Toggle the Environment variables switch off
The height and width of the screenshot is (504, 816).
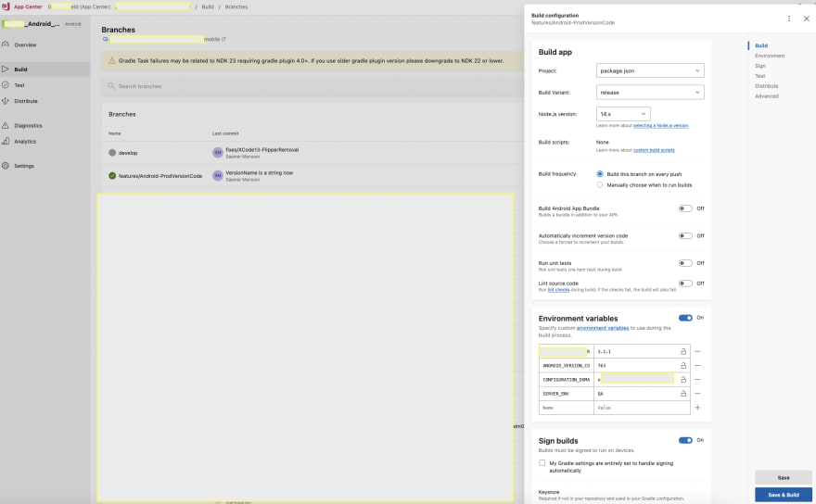click(685, 318)
